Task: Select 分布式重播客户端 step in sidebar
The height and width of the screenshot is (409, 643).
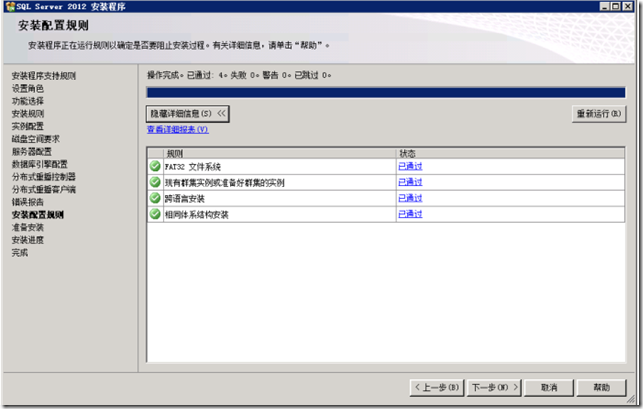Action: click(x=43, y=190)
